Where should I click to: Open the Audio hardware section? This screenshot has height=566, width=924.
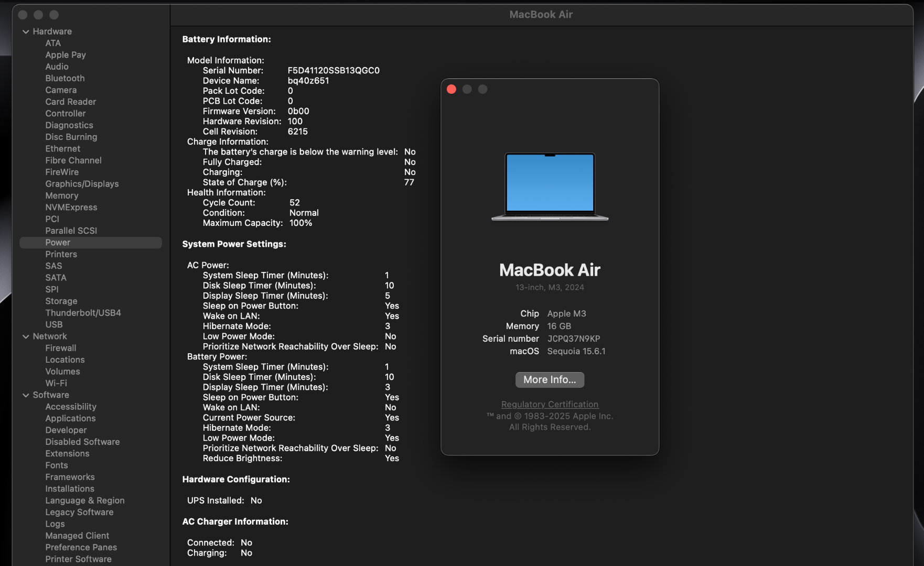[57, 67]
